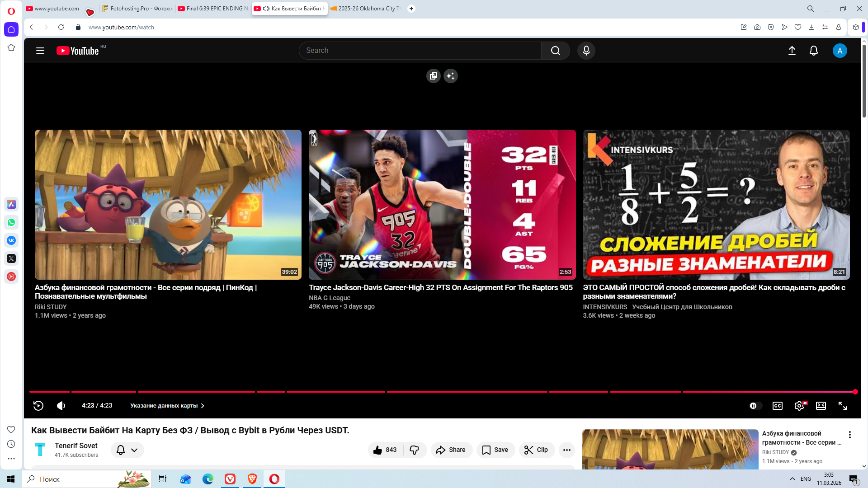Dislike the Bybit video
Viewport: 868px width, 488px height.
[x=414, y=450]
